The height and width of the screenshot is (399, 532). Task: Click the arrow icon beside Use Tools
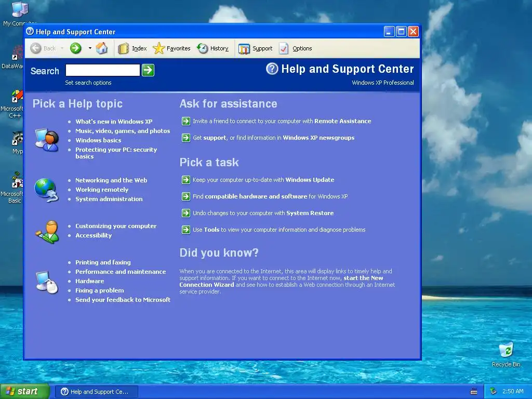[x=186, y=230]
